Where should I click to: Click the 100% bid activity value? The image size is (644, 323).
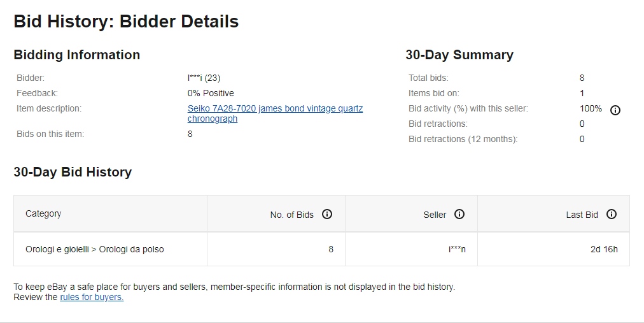[591, 108]
